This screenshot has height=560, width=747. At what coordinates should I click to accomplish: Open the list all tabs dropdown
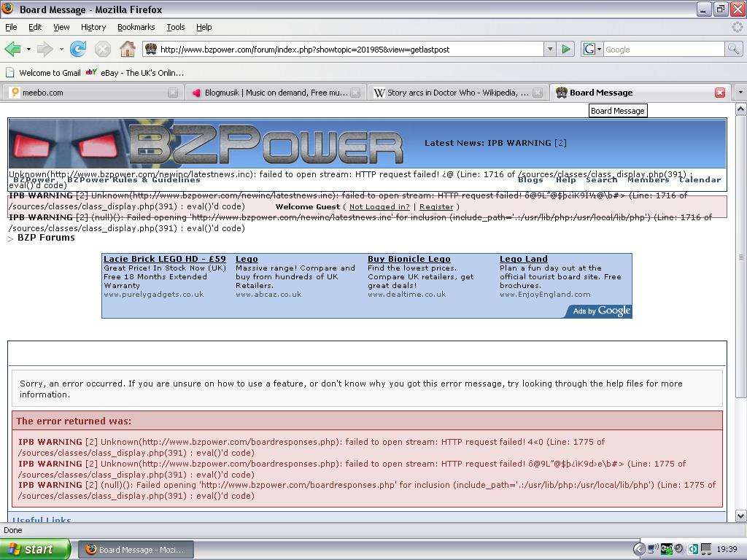[740, 93]
